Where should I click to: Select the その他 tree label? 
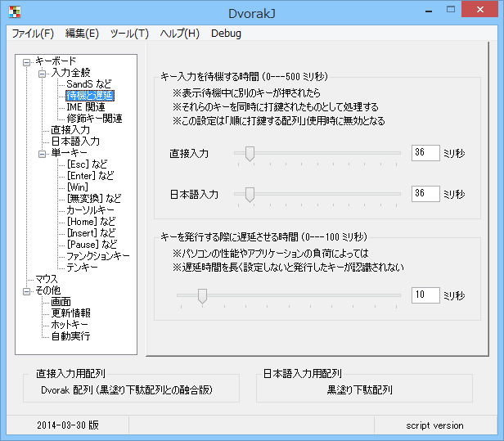tap(47, 290)
